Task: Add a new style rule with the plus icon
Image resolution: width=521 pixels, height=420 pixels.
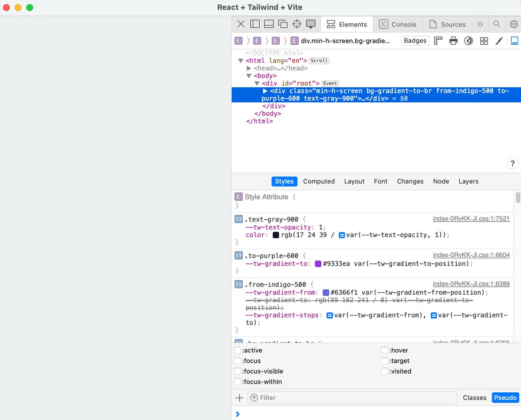Action: click(x=239, y=397)
